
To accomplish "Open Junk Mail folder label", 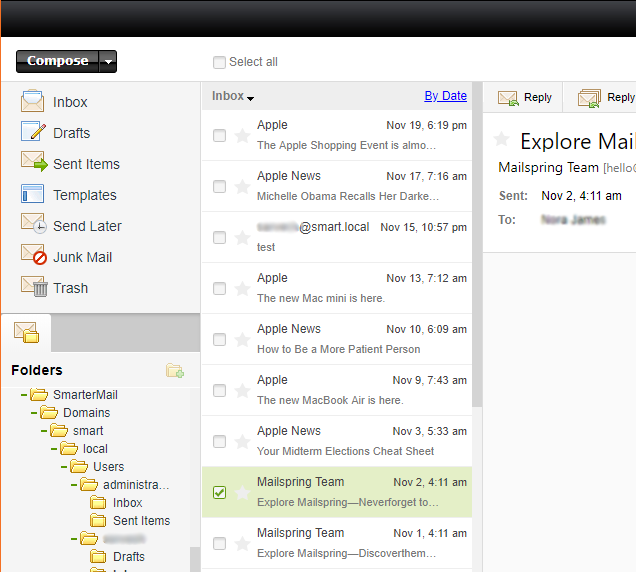I will [82, 257].
